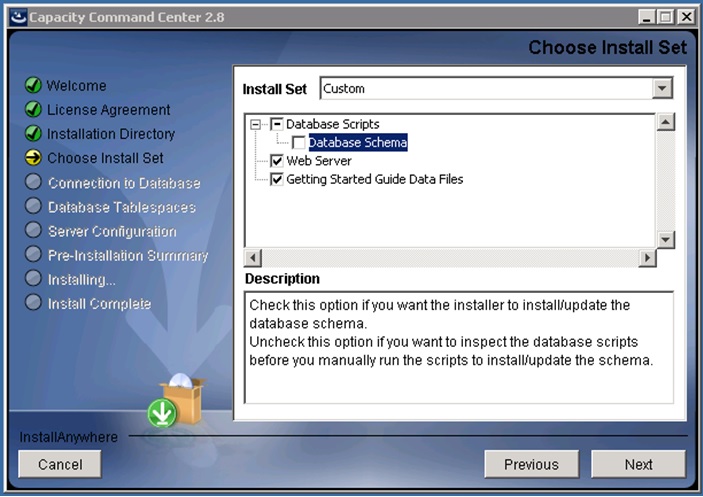The height and width of the screenshot is (497, 703).
Task: Click the Database Tablespaces step label
Action: 122,207
